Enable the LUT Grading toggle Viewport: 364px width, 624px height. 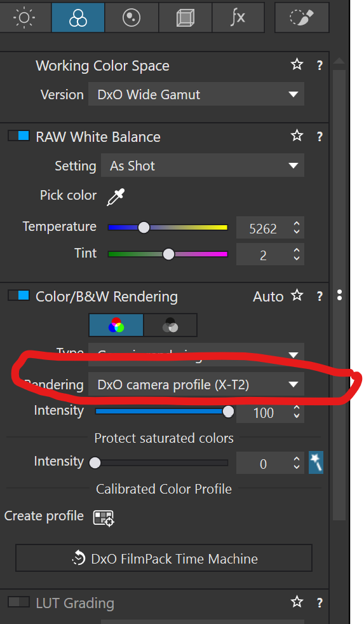pos(18,602)
